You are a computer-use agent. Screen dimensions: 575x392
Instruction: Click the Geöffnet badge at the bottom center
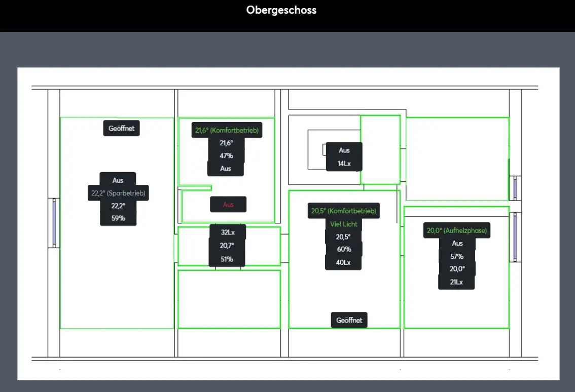pyautogui.click(x=349, y=320)
